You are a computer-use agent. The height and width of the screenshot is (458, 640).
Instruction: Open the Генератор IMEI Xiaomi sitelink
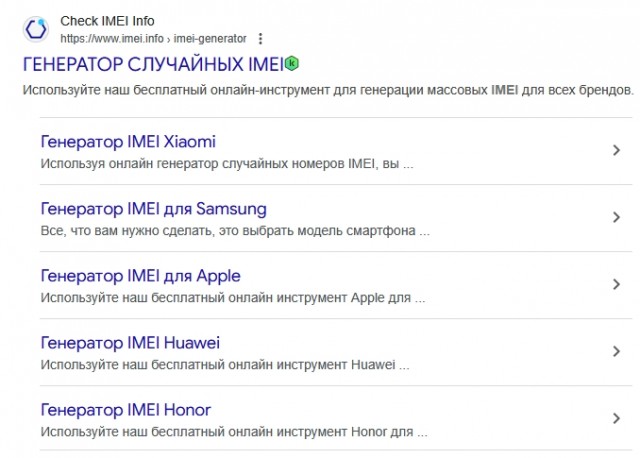128,142
